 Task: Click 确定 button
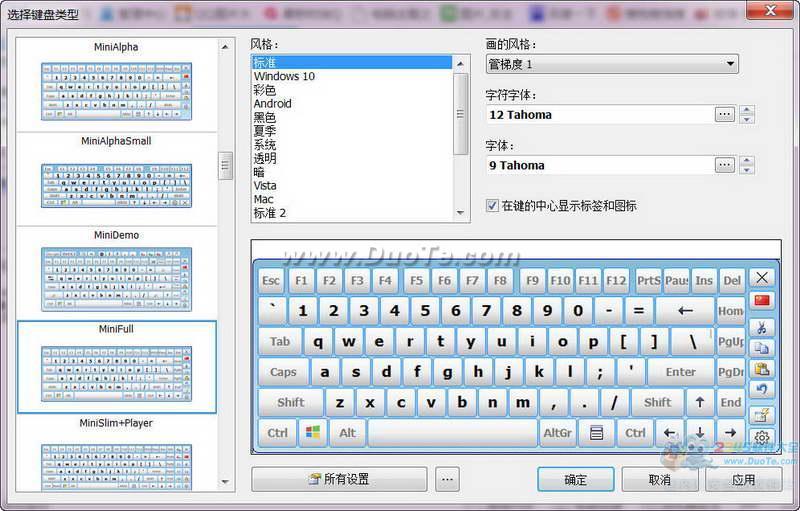pos(576,479)
